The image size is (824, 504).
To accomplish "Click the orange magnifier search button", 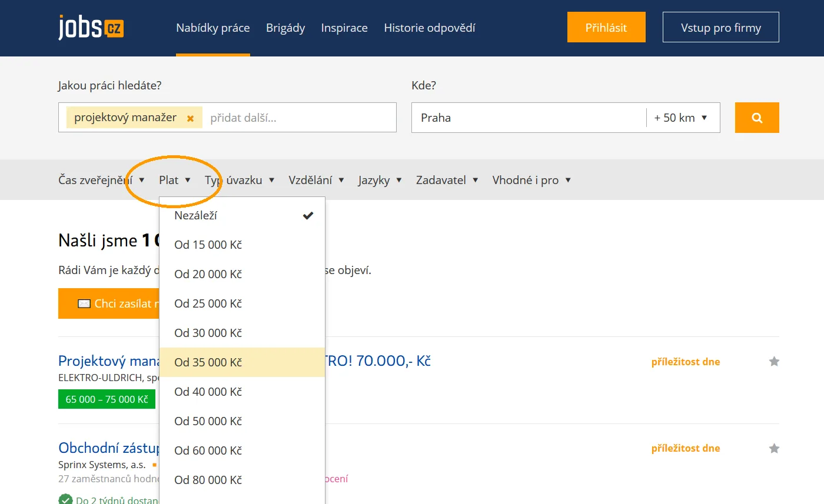I will [757, 118].
